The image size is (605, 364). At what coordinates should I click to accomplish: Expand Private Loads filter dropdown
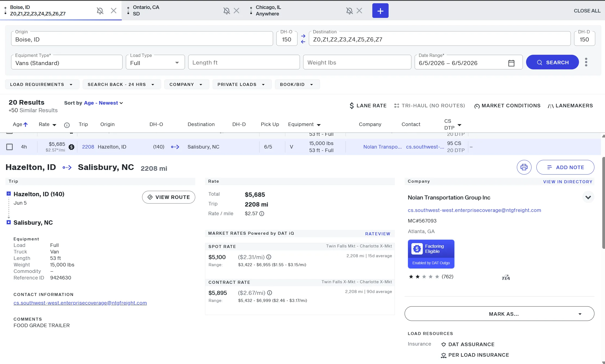242,84
